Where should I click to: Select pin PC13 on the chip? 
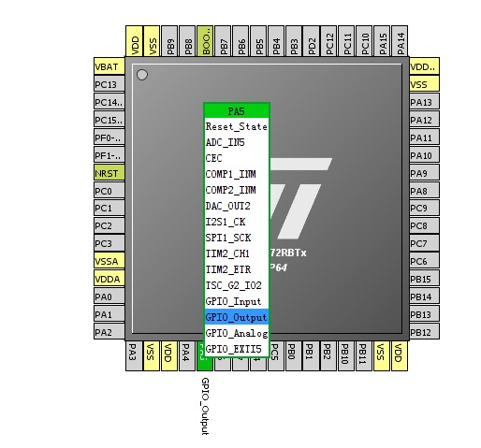click(x=109, y=84)
